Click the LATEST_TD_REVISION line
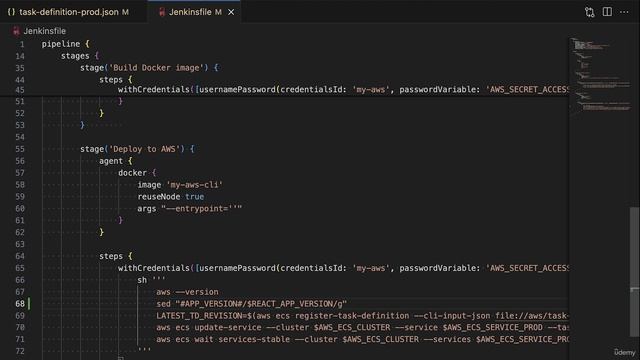 362,316
